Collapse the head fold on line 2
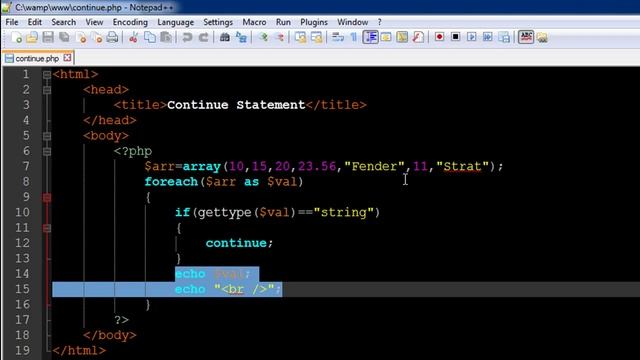This screenshot has height=360, width=640. (x=47, y=90)
